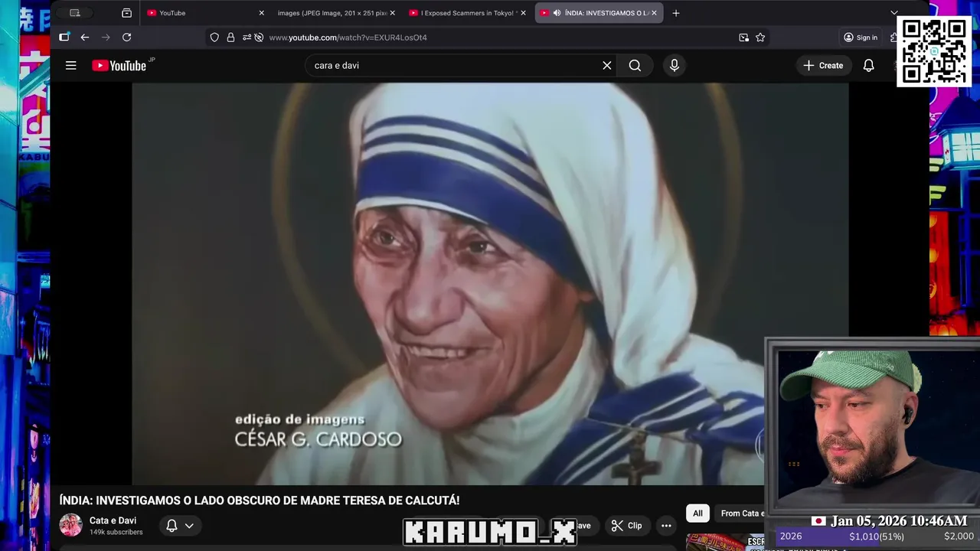Close the I Exposed Scammers tab
This screenshot has width=980, height=551.
tap(523, 13)
